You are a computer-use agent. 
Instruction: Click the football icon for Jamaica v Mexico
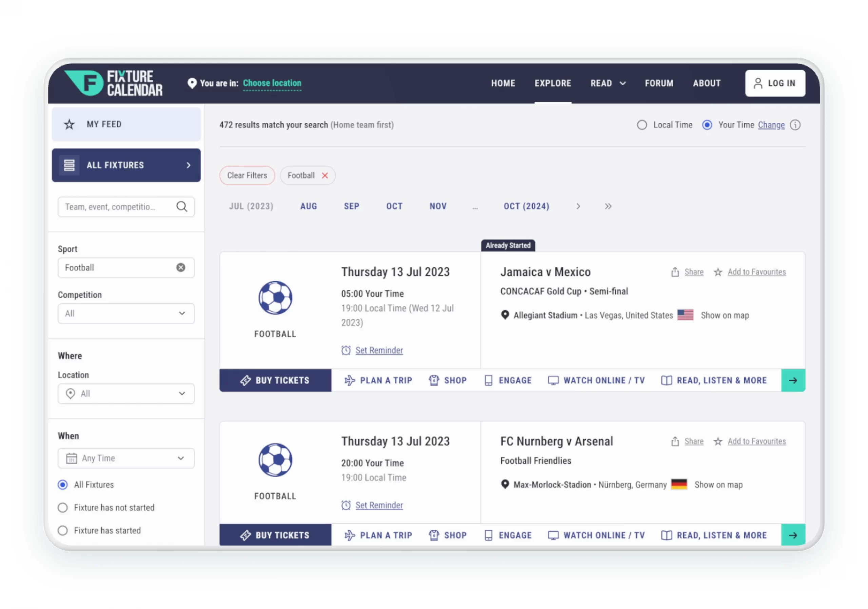point(275,298)
